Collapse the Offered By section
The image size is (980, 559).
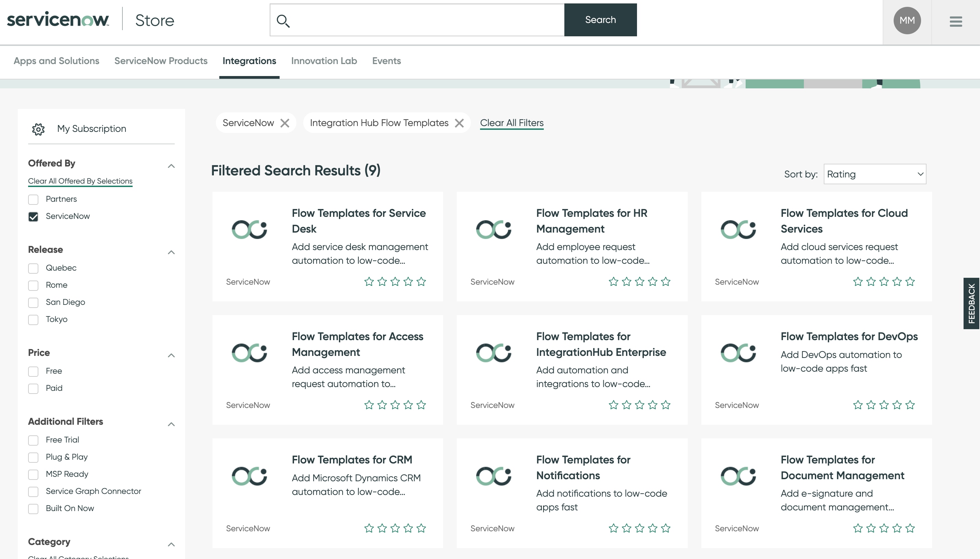coord(171,166)
